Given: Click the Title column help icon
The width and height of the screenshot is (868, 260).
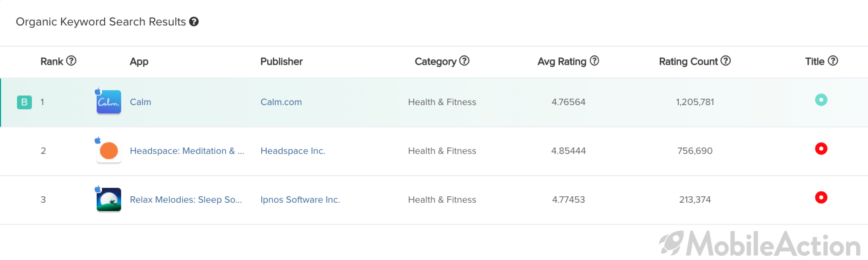Looking at the screenshot, I should pyautogui.click(x=833, y=61).
